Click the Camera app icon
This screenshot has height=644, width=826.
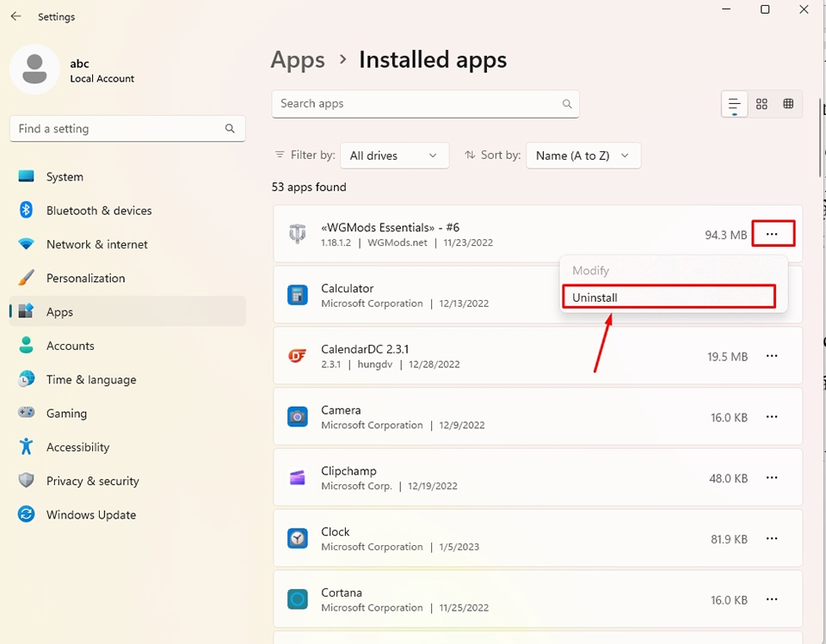(298, 417)
